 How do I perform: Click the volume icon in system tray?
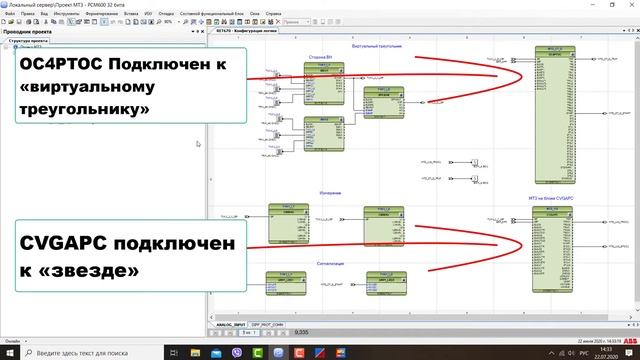pyautogui.click(x=571, y=353)
